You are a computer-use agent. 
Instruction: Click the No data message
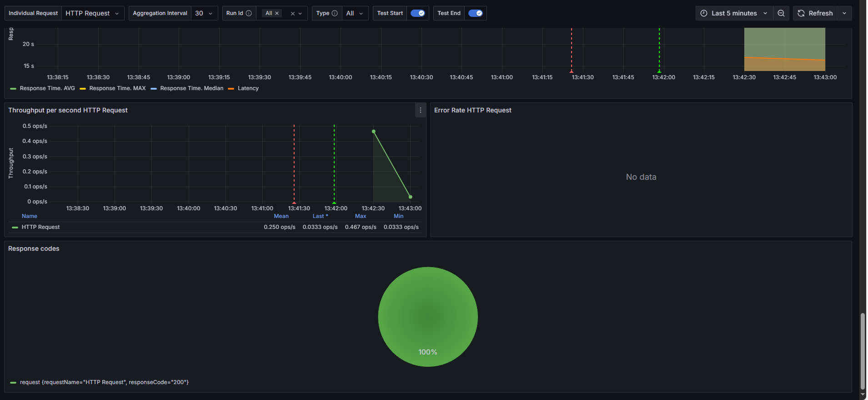click(x=641, y=177)
